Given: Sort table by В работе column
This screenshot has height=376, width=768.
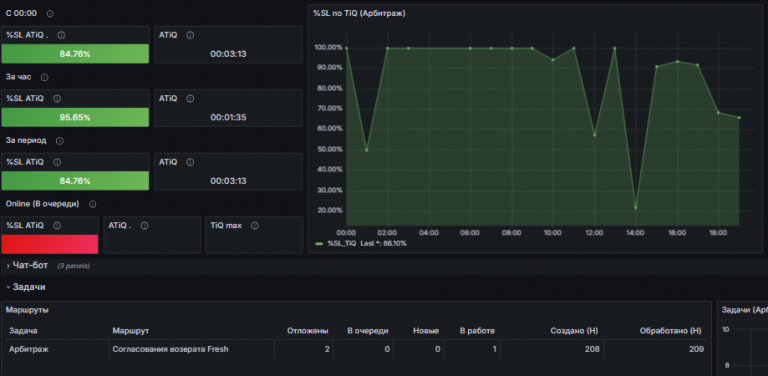Looking at the screenshot, I should (477, 331).
